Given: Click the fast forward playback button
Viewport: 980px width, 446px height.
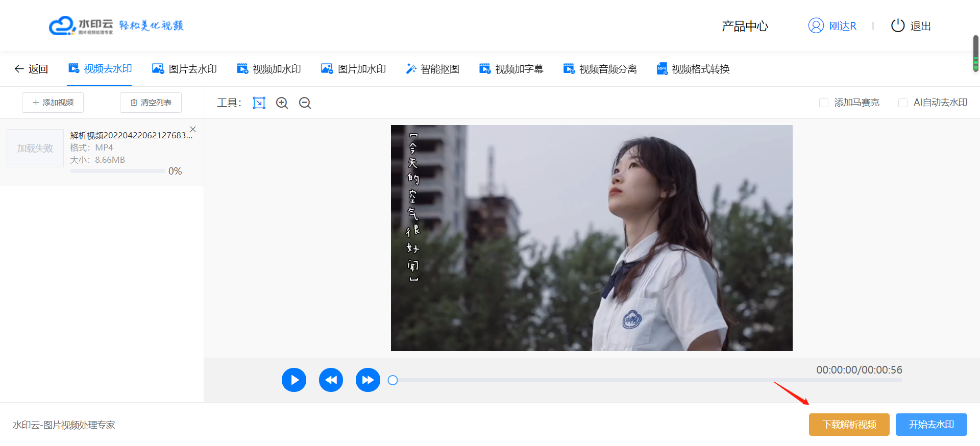Looking at the screenshot, I should (367, 380).
